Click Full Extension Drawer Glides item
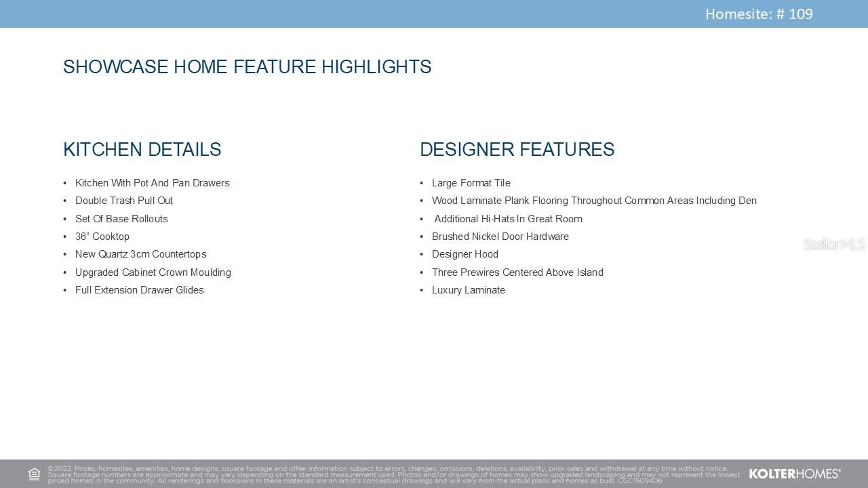The width and height of the screenshot is (868, 488). pyautogui.click(x=139, y=290)
